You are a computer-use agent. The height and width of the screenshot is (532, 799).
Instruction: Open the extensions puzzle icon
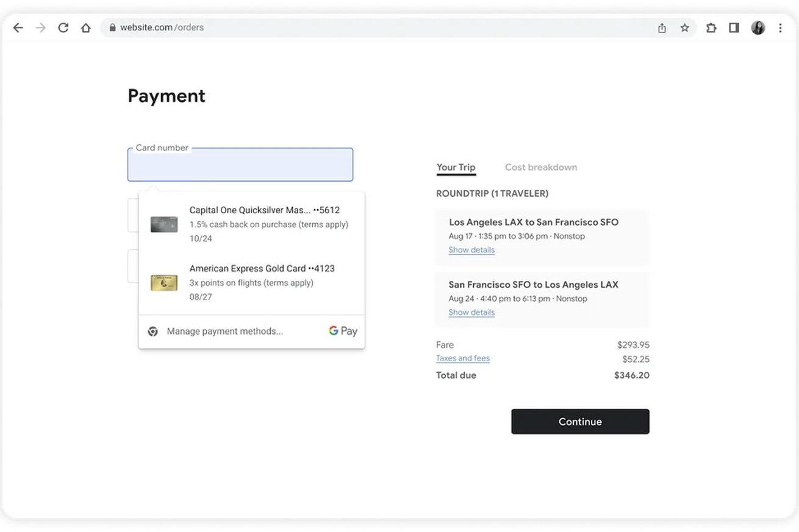click(711, 27)
